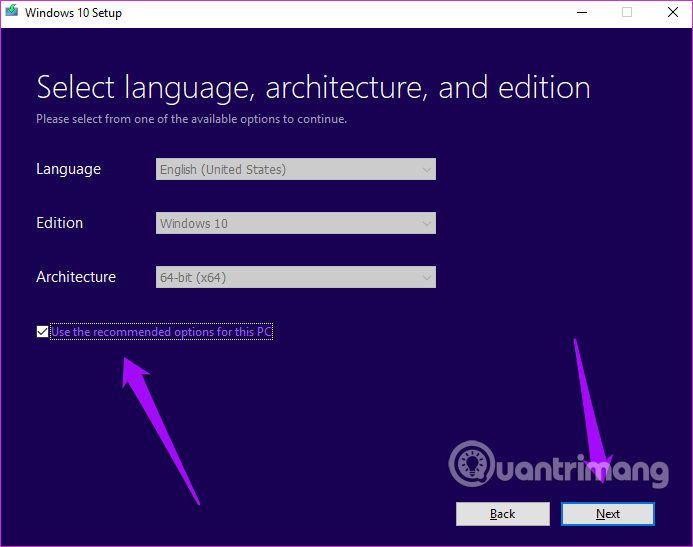The height and width of the screenshot is (547, 693).
Task: Close the Windows 10 Setup window
Action: (x=673, y=12)
